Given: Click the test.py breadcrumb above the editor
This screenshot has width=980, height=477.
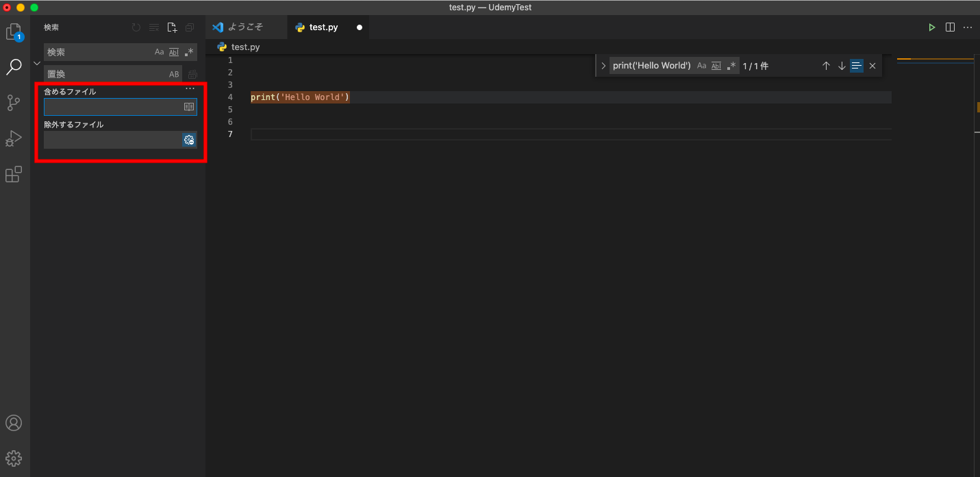Looking at the screenshot, I should (245, 47).
